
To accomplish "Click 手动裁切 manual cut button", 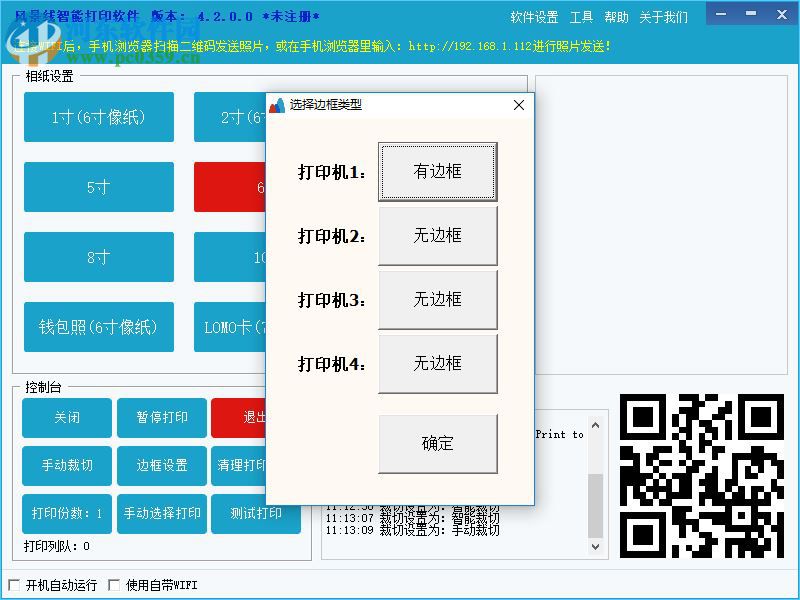I will [66, 466].
